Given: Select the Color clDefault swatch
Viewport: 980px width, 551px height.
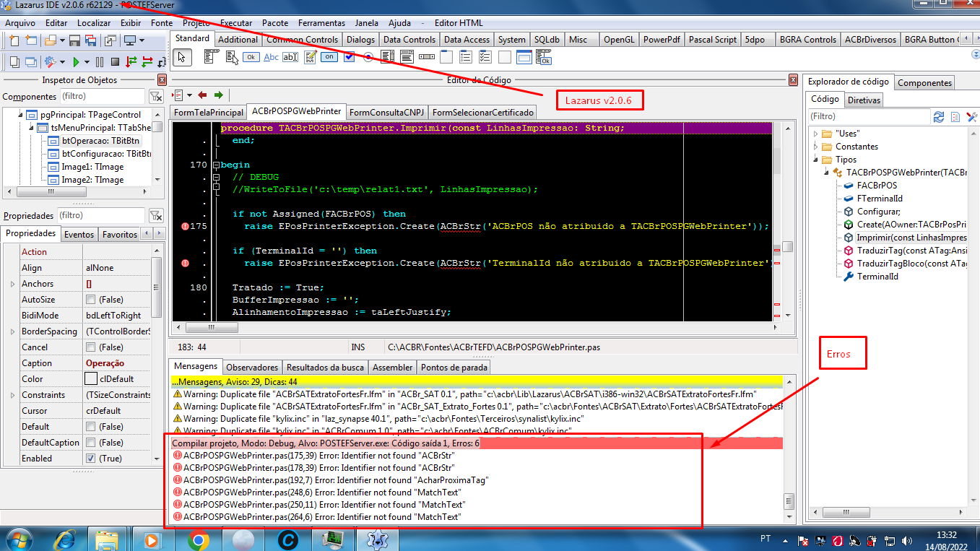Looking at the screenshot, I should click(x=91, y=379).
